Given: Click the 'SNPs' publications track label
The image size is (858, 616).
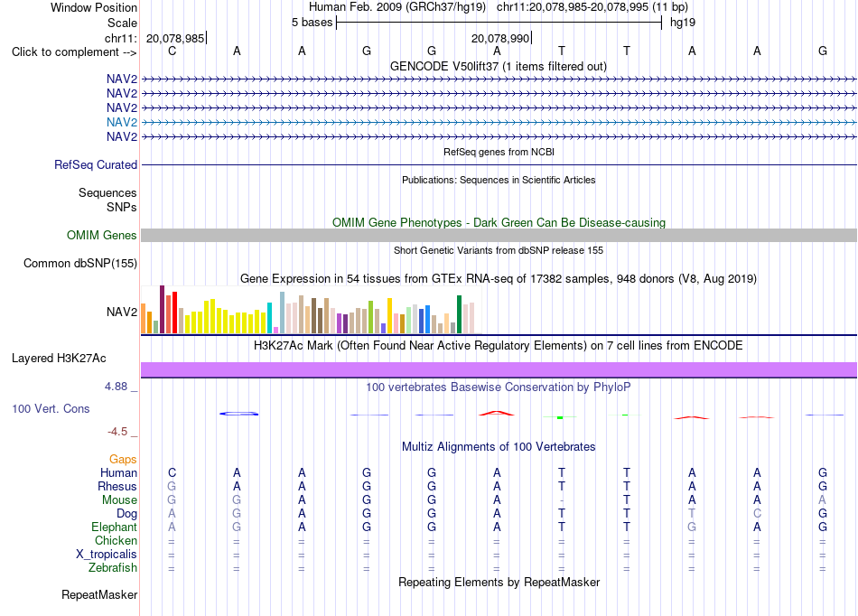Looking at the screenshot, I should point(122,208).
